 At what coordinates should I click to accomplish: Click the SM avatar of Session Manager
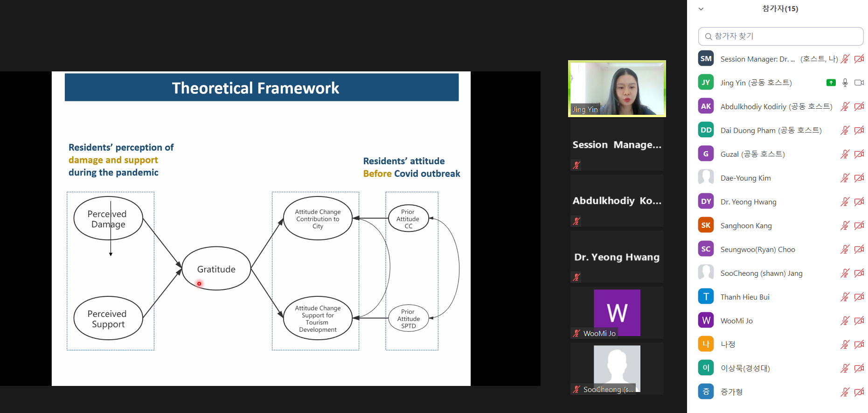pos(706,59)
